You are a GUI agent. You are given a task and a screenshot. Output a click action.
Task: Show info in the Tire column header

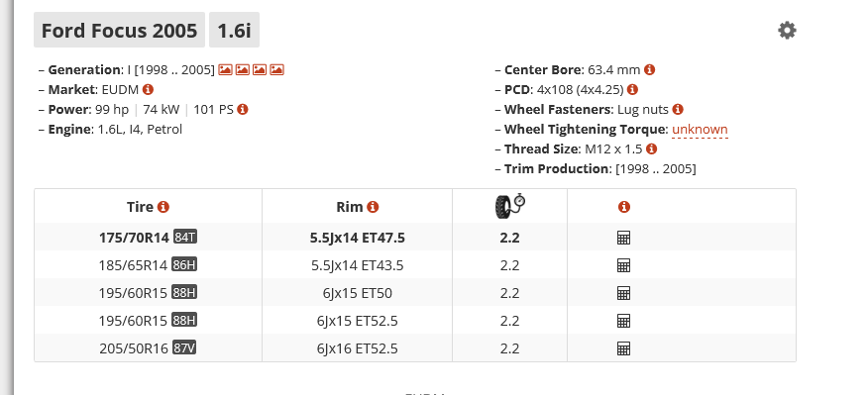pyautogui.click(x=163, y=207)
